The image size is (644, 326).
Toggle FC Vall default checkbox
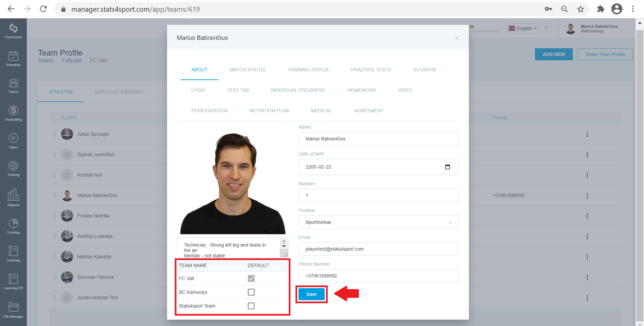pos(251,278)
